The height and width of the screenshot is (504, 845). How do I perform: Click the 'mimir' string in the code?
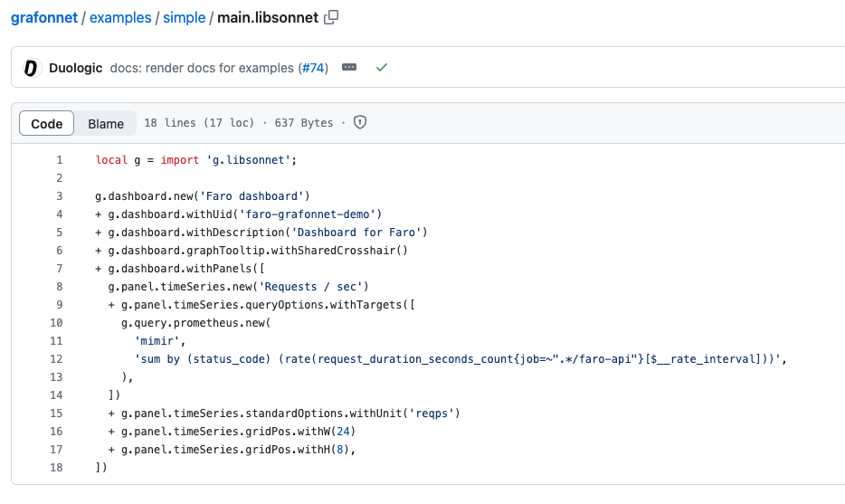tap(157, 341)
